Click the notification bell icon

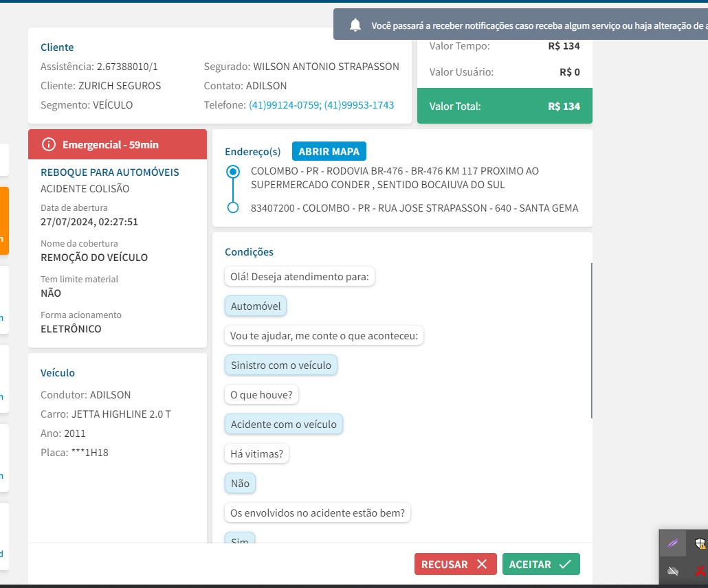(x=355, y=25)
